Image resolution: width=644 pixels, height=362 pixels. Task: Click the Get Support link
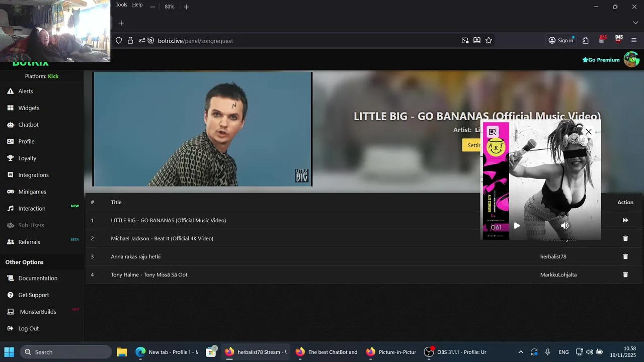coord(34,295)
